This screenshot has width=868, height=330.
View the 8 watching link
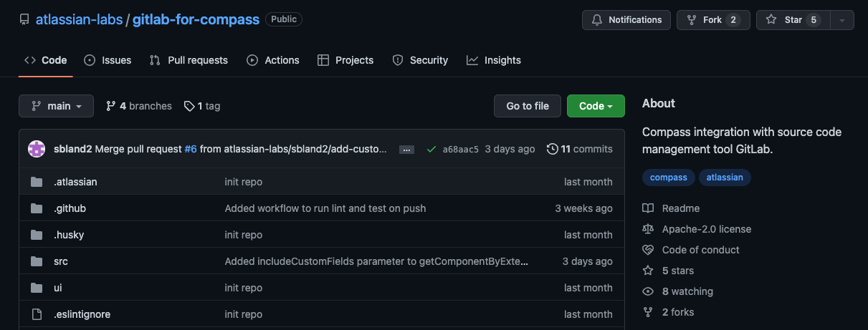coord(678,291)
